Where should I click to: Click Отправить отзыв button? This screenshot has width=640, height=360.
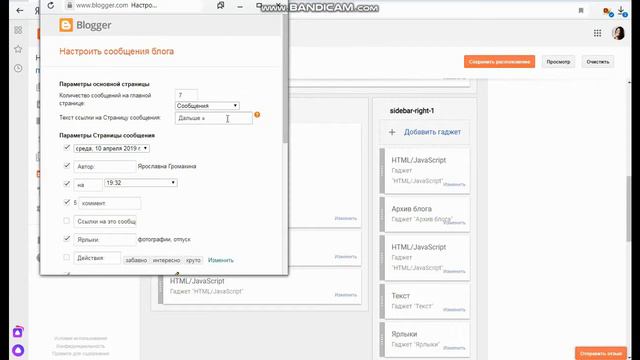click(x=601, y=353)
